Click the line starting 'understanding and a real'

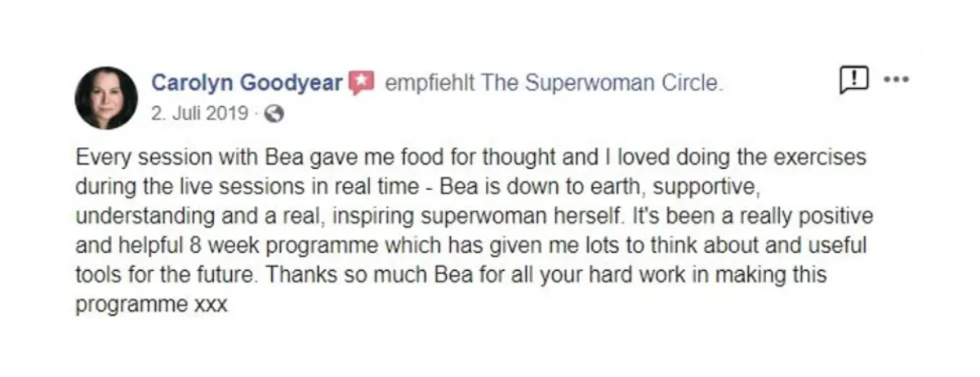point(474,215)
